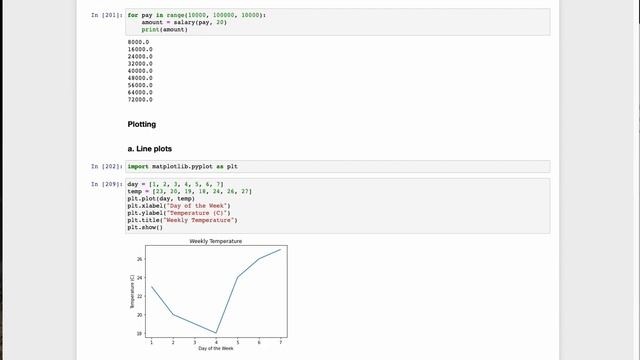
Task: Select the 'a. Line plots' heading
Action: [x=149, y=149]
